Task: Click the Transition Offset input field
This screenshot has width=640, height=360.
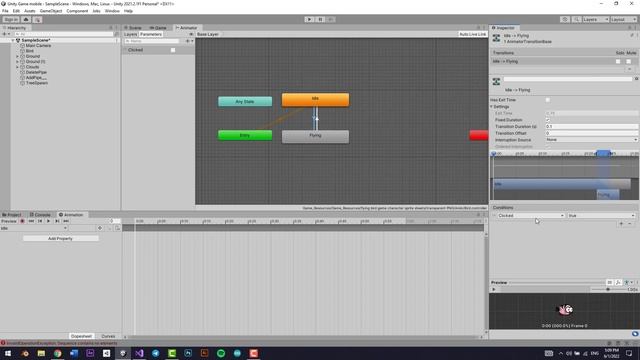Action: click(591, 133)
